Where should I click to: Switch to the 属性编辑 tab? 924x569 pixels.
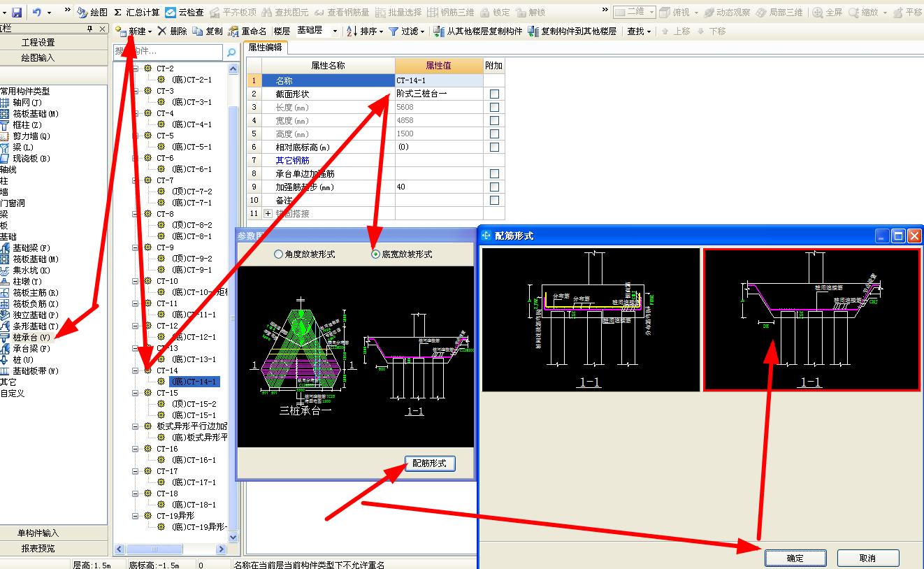(265, 48)
